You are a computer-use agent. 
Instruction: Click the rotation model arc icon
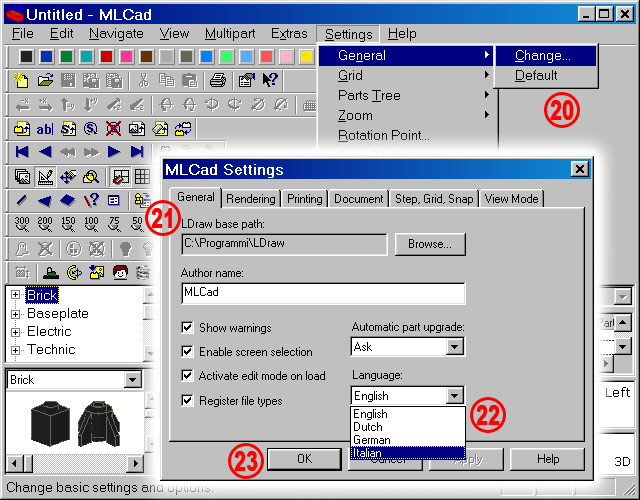[74, 272]
